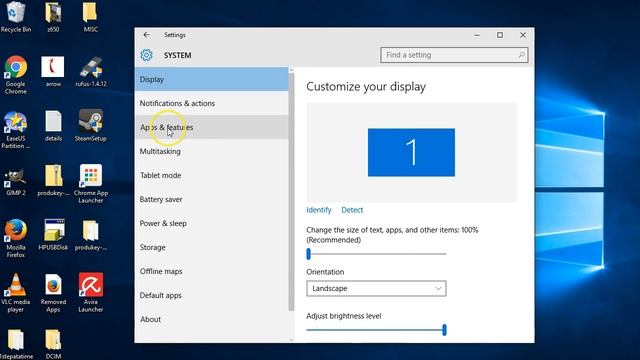Focus the Find a setting search box

click(454, 55)
